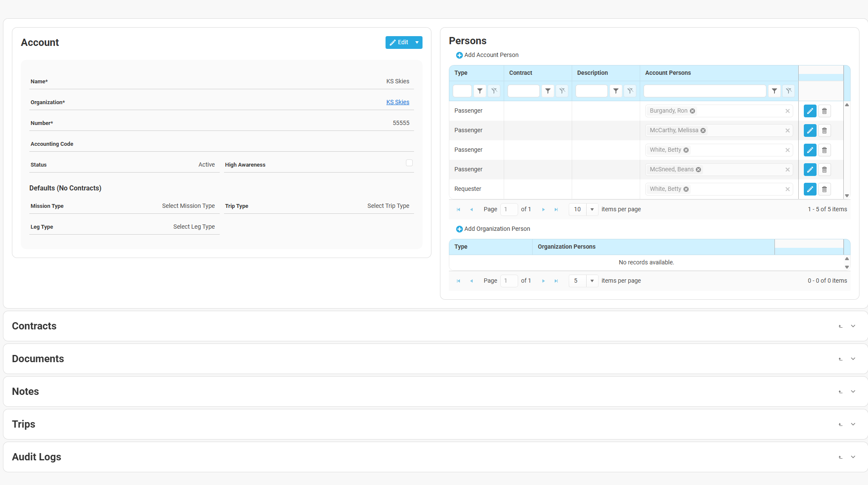Click the trash icon for Requester row
This screenshot has height=485, width=868.
coord(824,189)
